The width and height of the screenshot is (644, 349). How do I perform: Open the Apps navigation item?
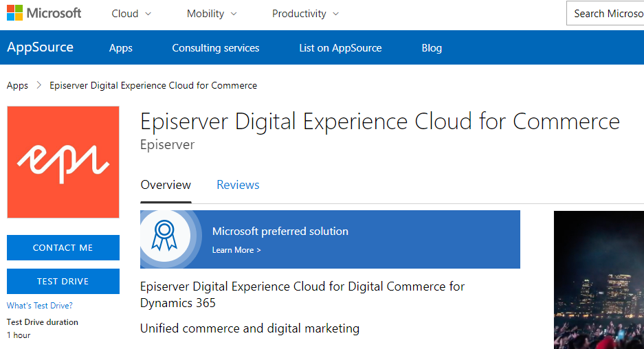click(x=121, y=48)
